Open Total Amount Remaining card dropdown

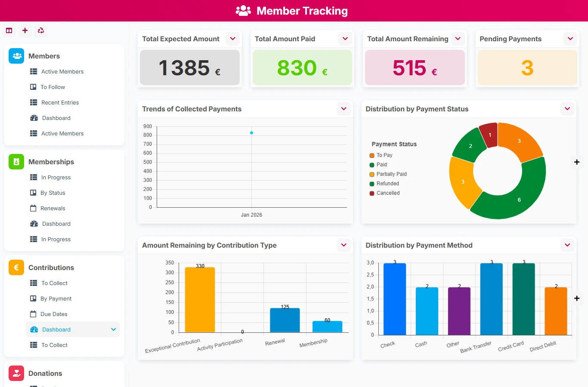click(x=458, y=39)
